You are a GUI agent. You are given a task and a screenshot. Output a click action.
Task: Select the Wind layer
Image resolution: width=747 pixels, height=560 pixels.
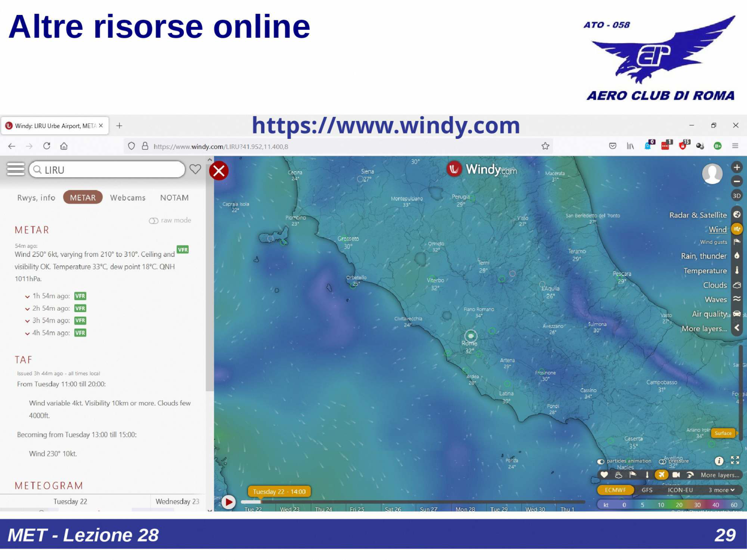(725, 229)
